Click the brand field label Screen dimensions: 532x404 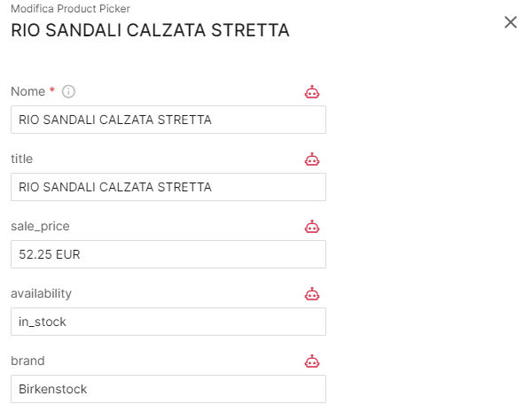point(27,361)
